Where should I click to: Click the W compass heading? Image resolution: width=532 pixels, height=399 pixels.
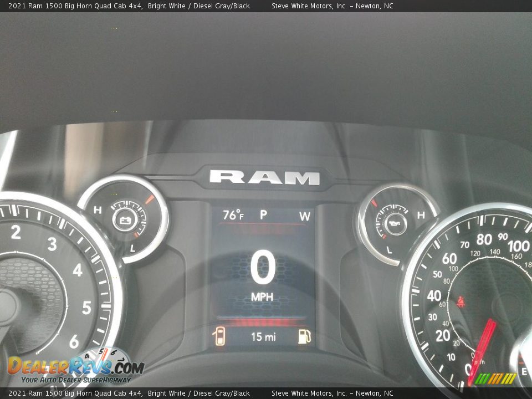pyautogui.click(x=304, y=216)
